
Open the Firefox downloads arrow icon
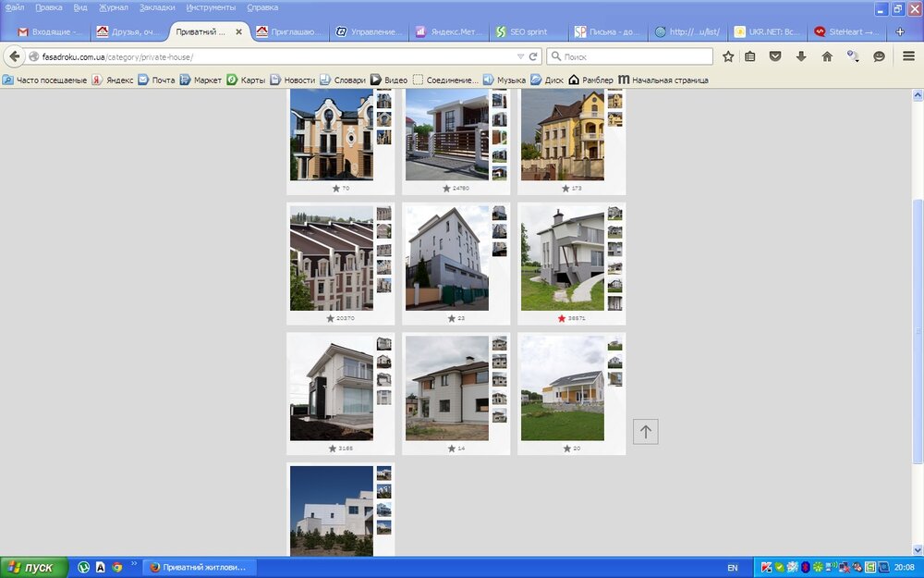click(801, 56)
